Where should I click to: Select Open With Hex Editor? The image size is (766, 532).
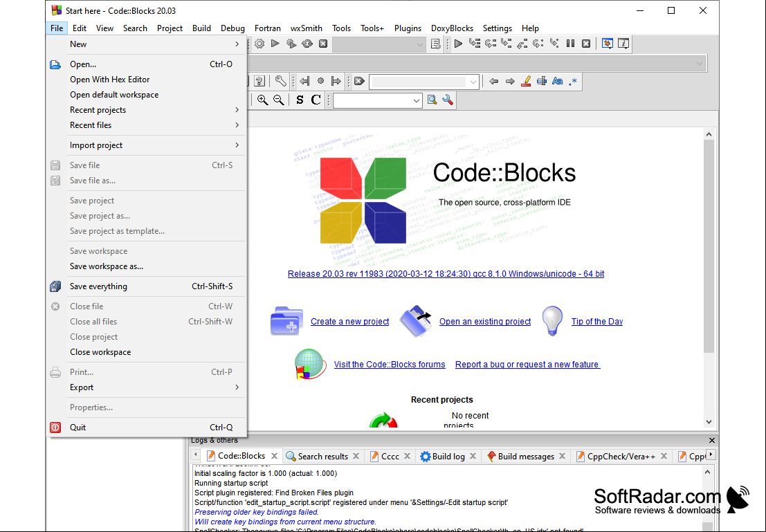click(x=147, y=79)
